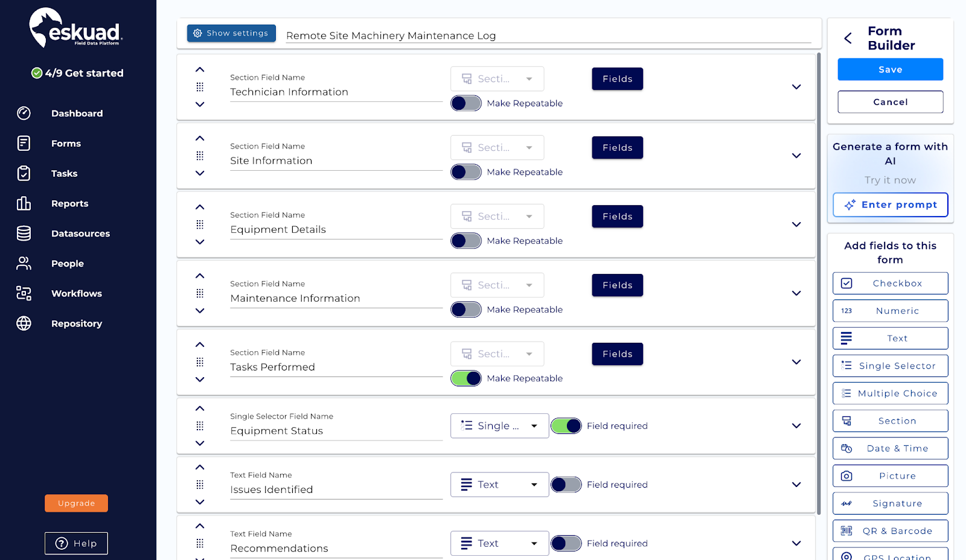Open type dropdown for Recommendations
Screen dimensions: 966x560
(x=499, y=543)
